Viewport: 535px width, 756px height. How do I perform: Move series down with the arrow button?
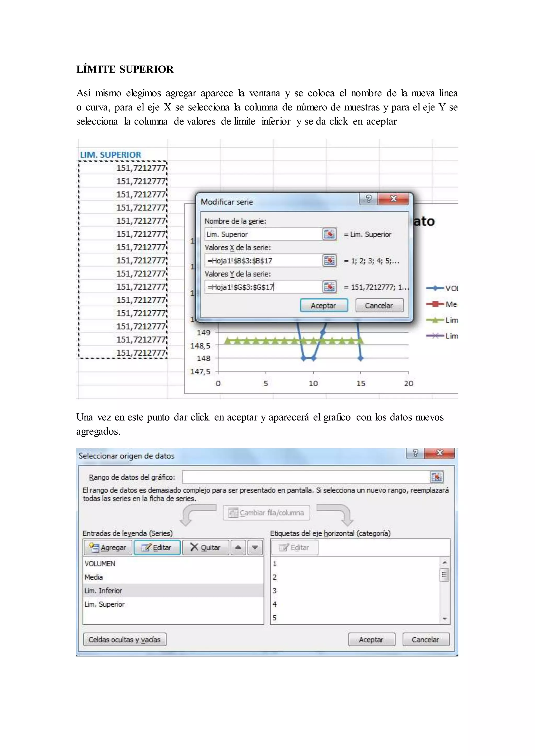tap(255, 547)
